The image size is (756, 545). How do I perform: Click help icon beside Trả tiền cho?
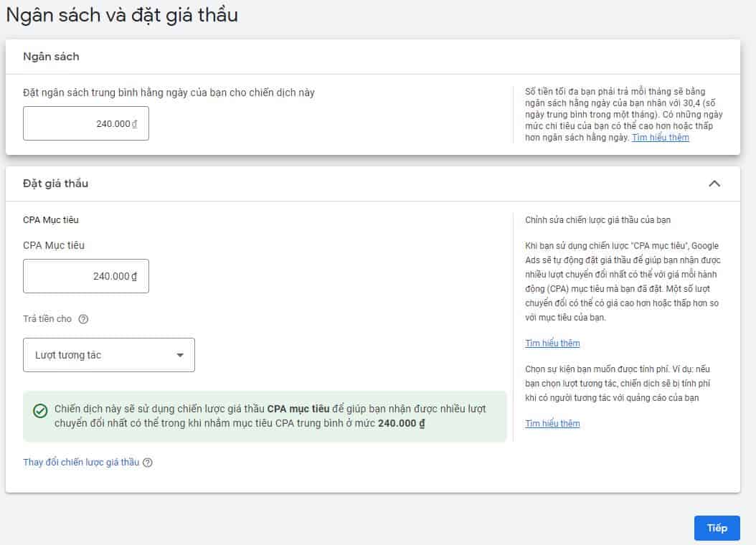click(83, 319)
